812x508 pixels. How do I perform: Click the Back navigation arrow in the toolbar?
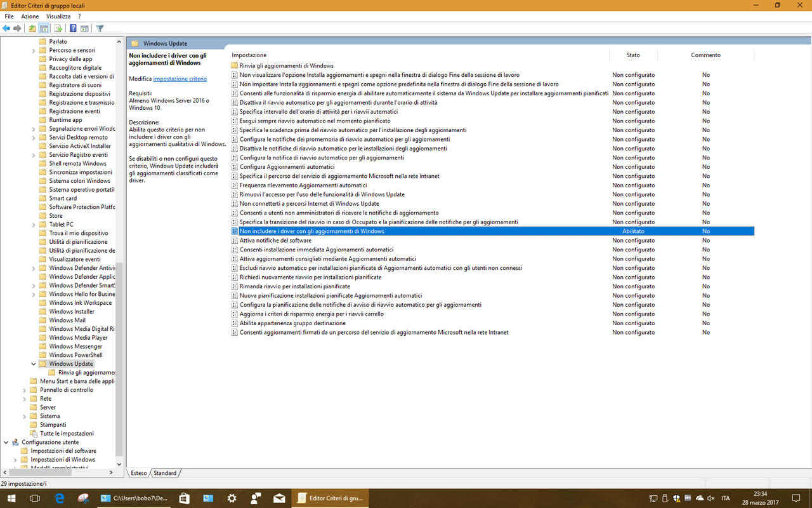point(6,28)
